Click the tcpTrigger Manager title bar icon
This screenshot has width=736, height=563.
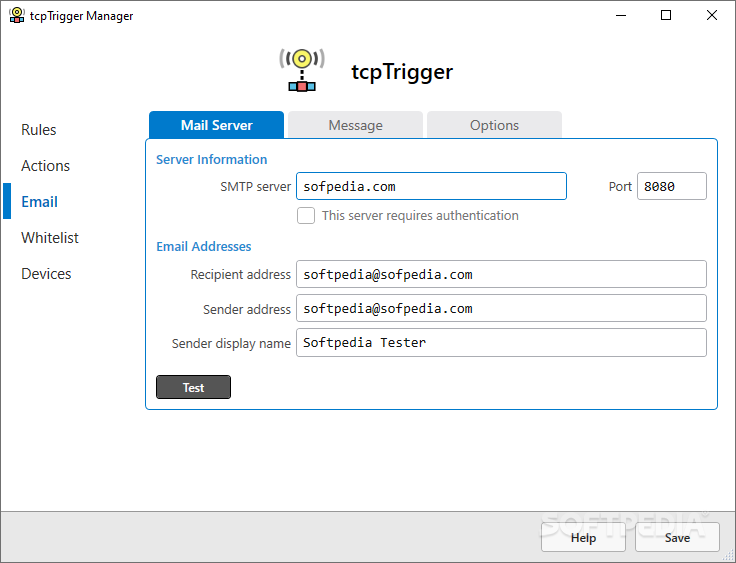point(17,15)
